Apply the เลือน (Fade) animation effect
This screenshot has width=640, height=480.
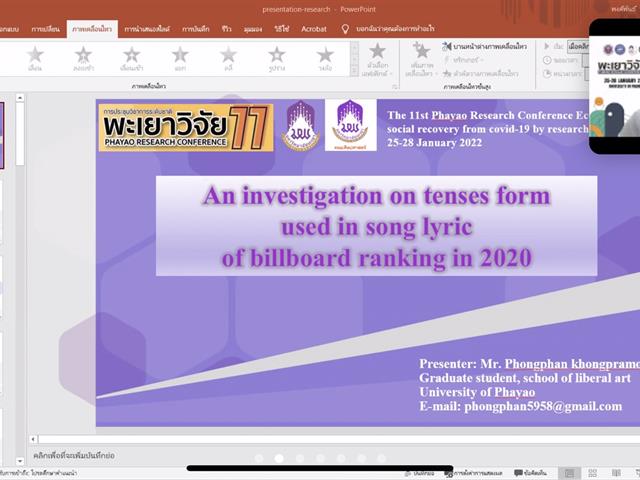tap(35, 58)
